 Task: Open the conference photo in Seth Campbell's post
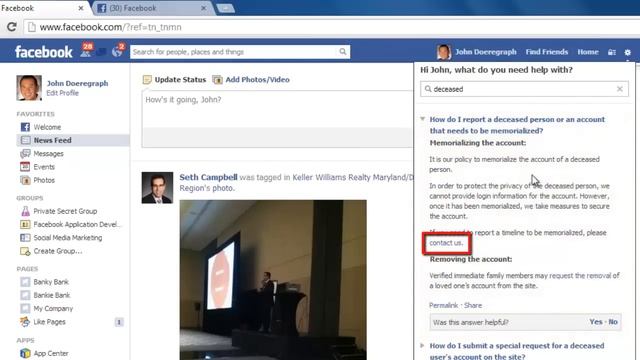point(273,280)
